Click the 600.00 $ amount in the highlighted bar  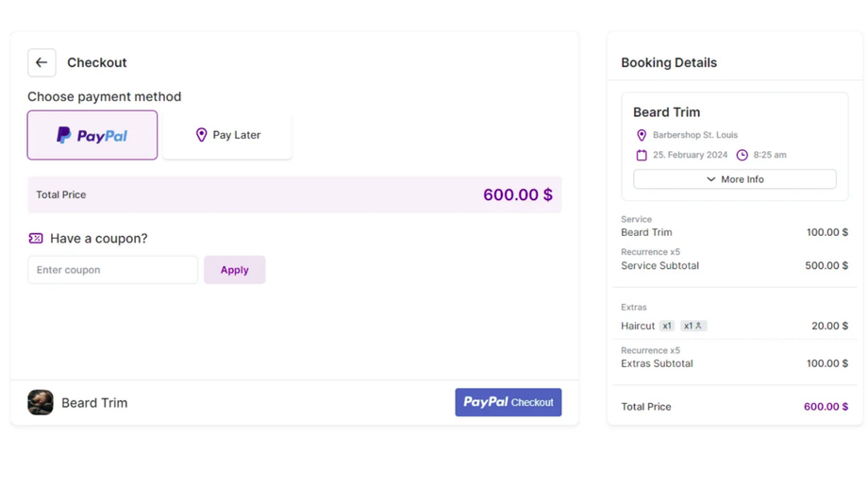[x=517, y=195]
